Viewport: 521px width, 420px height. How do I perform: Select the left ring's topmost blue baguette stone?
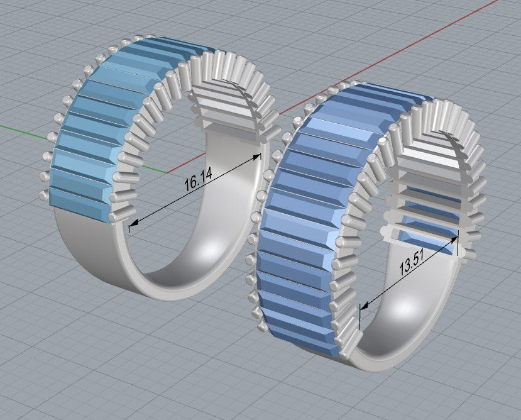pyautogui.click(x=170, y=47)
